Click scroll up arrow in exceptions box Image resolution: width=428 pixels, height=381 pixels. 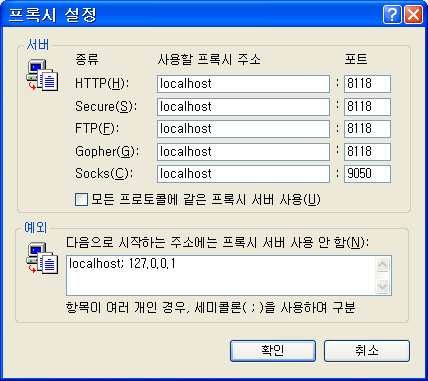pos(382,265)
